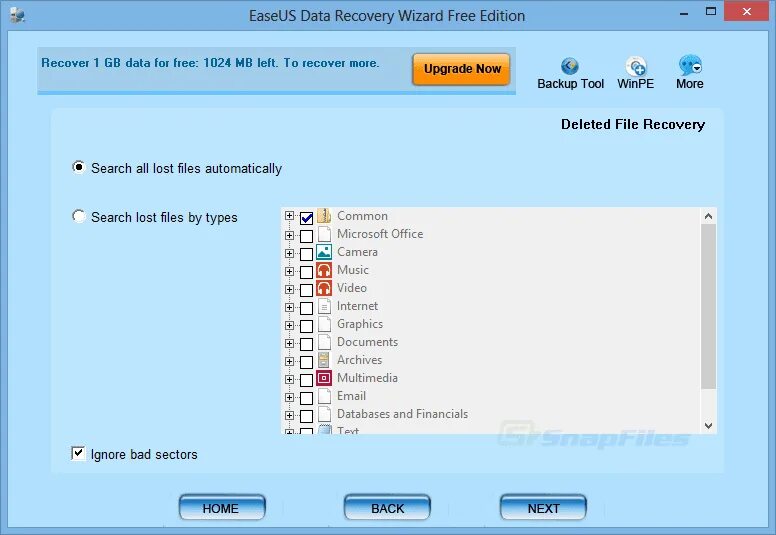This screenshot has height=535, width=776.
Task: Expand the Archives tree node
Action: pos(290,361)
